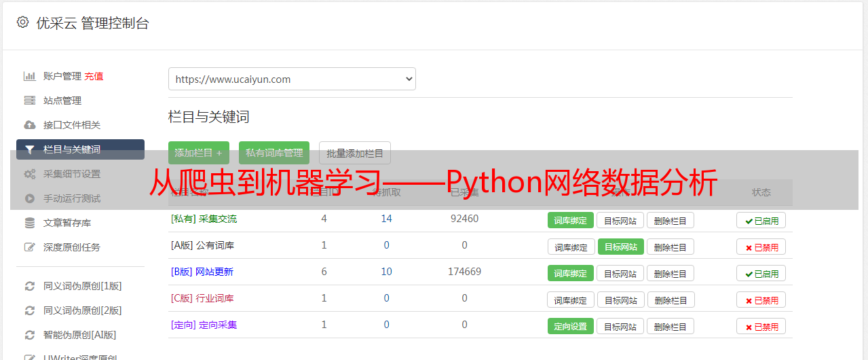Click 删除栏目 in the 公有词库 row
The image size is (868, 360).
coord(671,247)
